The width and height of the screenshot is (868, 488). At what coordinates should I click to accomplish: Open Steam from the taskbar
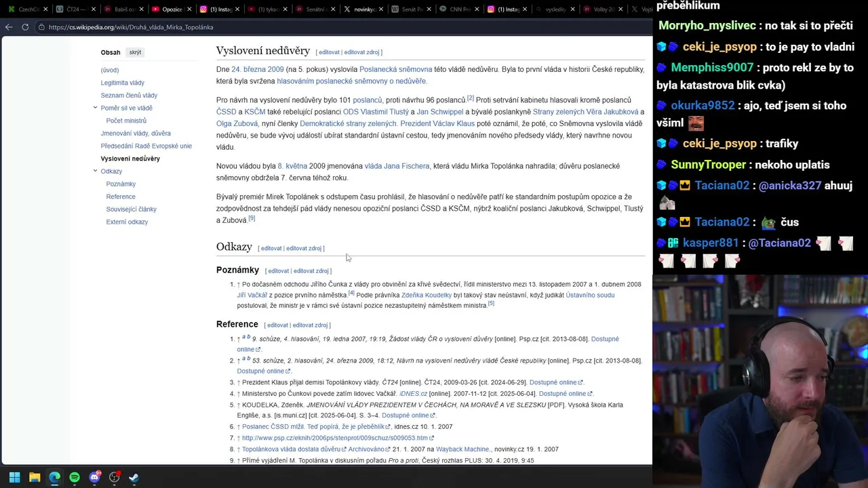[134, 477]
